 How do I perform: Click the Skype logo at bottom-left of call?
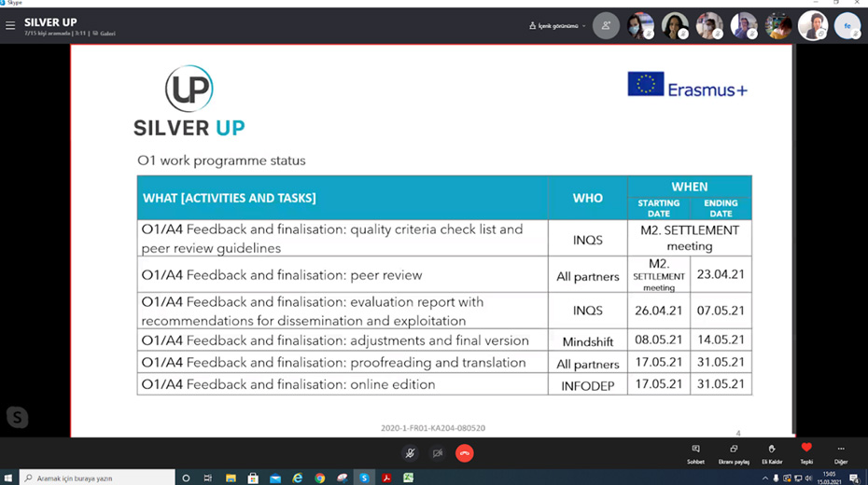coord(17,417)
